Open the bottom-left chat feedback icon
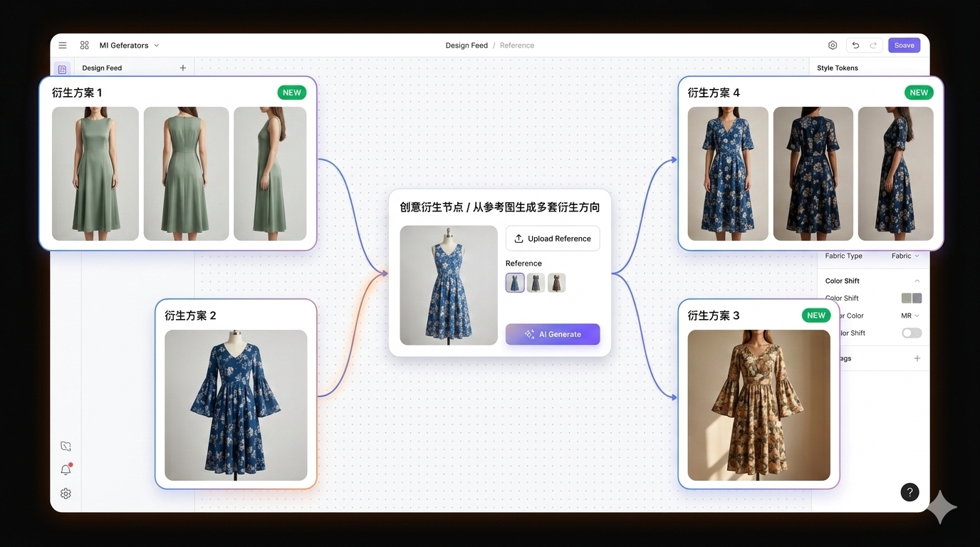Image resolution: width=980 pixels, height=547 pixels. tap(66, 447)
